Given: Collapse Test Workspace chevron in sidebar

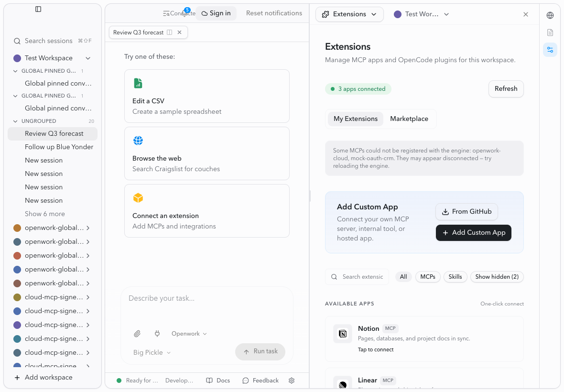Looking at the screenshot, I should (88, 58).
